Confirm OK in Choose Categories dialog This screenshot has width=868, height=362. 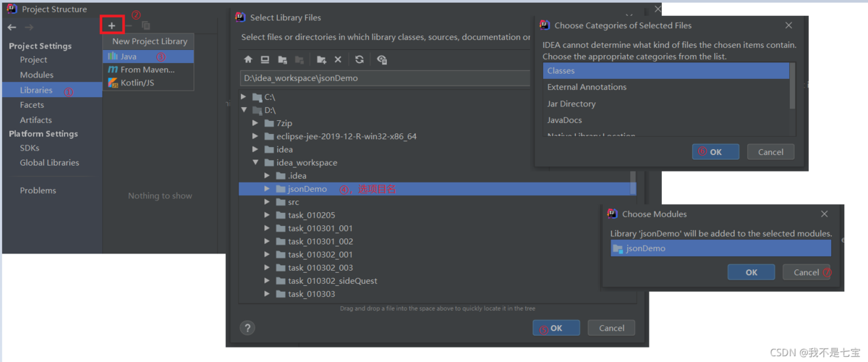tap(715, 152)
